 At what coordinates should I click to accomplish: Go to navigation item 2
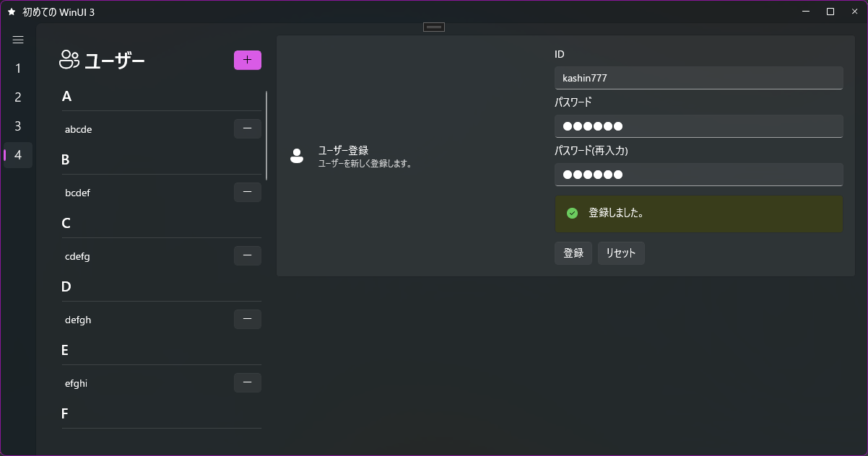(x=18, y=97)
